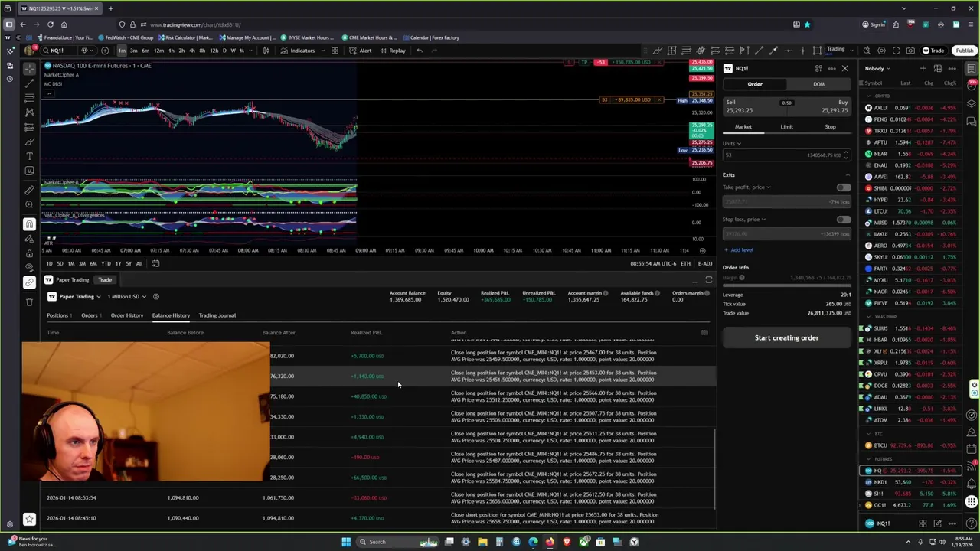Select the 12h chart interval
980x551 pixels.
point(213,51)
